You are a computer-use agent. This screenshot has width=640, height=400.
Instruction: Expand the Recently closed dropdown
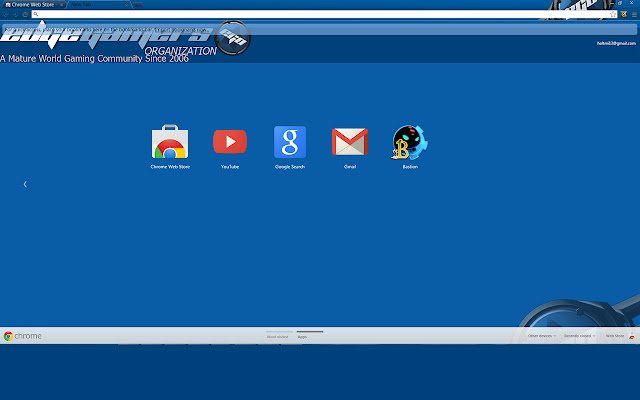(579, 336)
